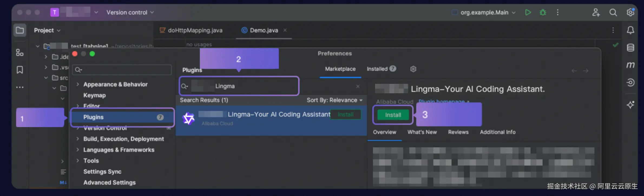Collapse the src folder in project tree
Viewport: 644px width, 196px height.
tap(46, 78)
